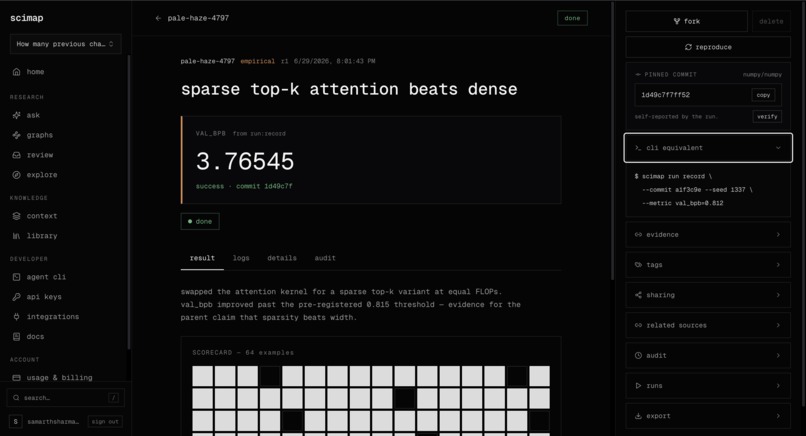
Task: Click the done pill below the metric card
Action: click(x=200, y=222)
